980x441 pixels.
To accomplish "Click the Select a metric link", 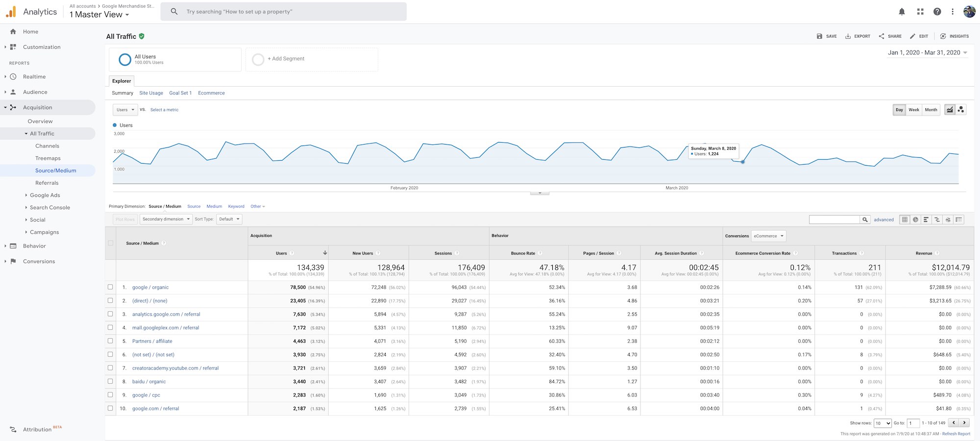I will 164,110.
